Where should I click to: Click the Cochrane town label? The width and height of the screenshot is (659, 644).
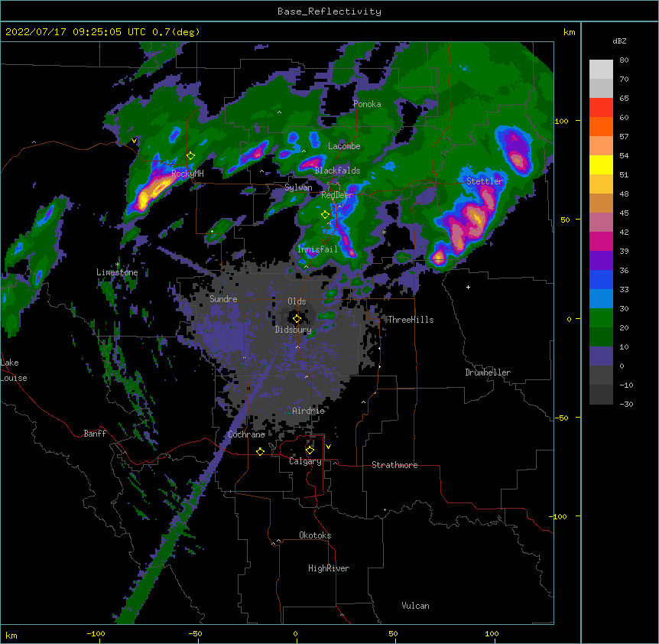tap(246, 434)
